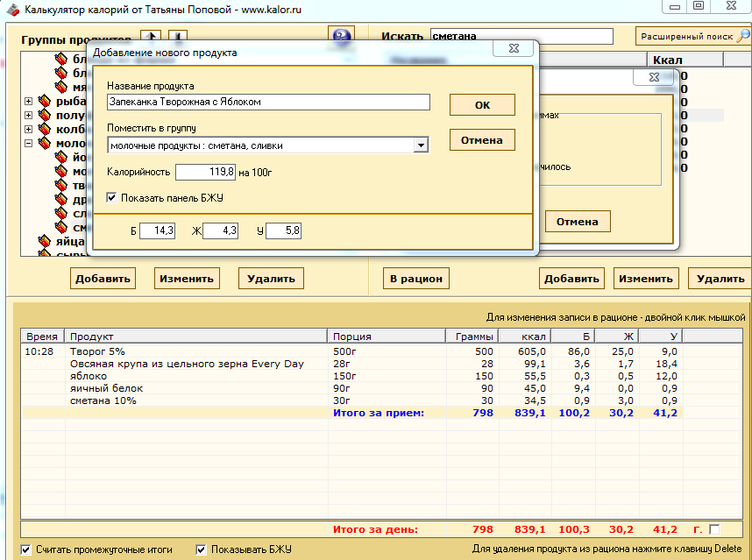Close the 'Добавление нового продукта' dialog
Viewport: 752px width, 560px height.
click(x=514, y=48)
